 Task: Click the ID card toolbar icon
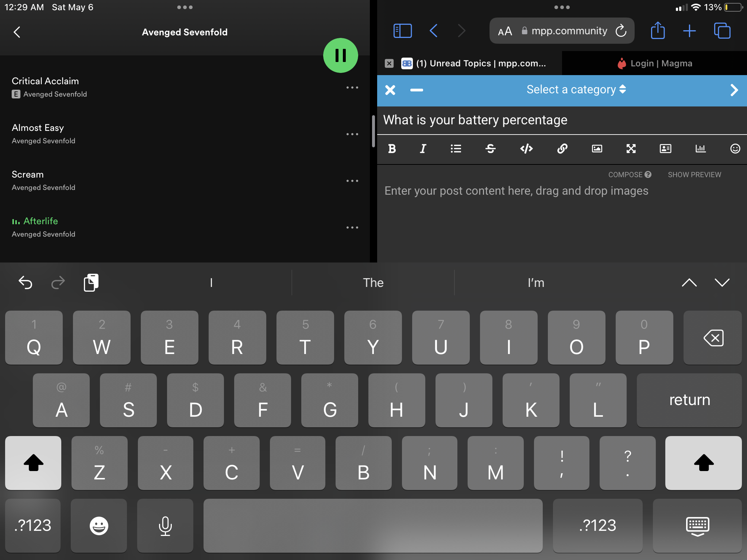tap(665, 149)
